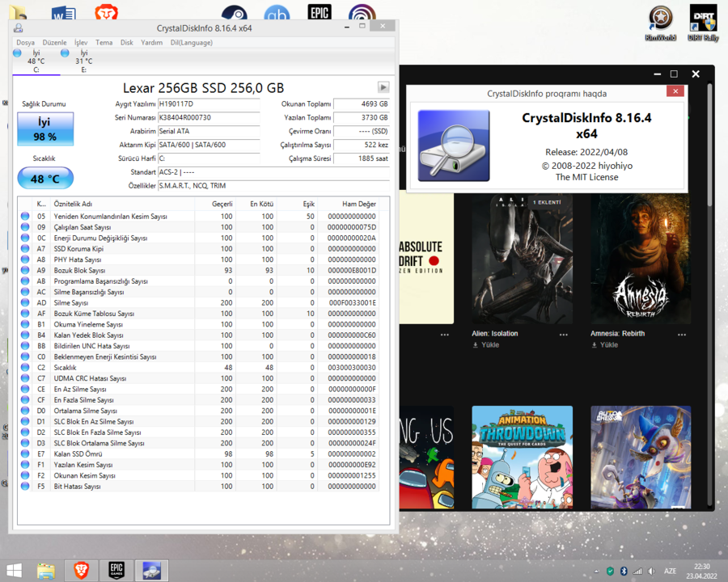Open the Auto Chess game cover

pyautogui.click(x=641, y=458)
